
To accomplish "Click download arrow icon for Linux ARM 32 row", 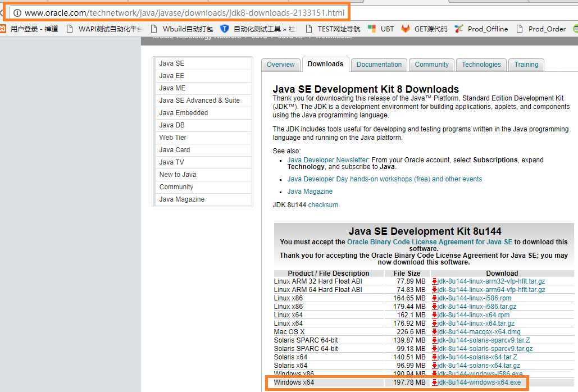I will tap(435, 281).
